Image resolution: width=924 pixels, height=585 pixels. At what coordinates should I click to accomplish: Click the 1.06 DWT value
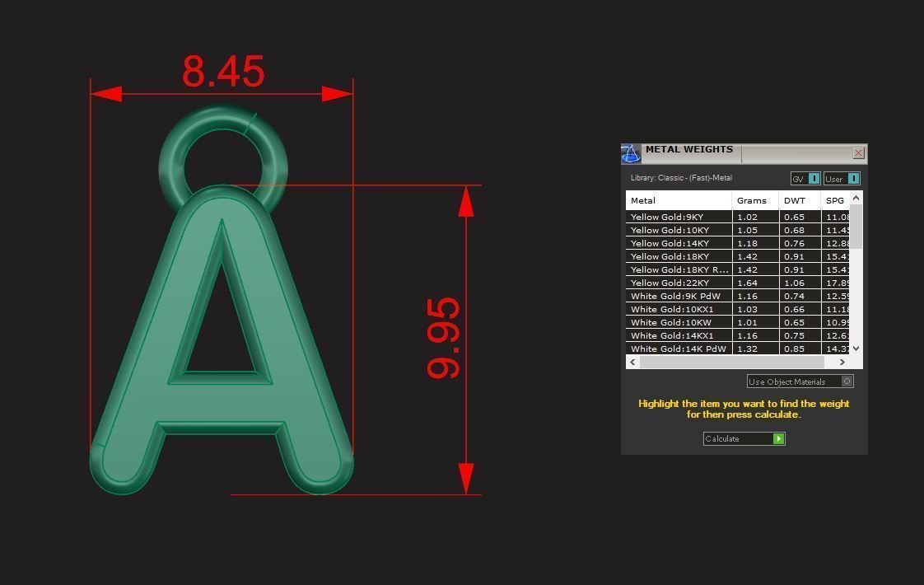point(794,283)
